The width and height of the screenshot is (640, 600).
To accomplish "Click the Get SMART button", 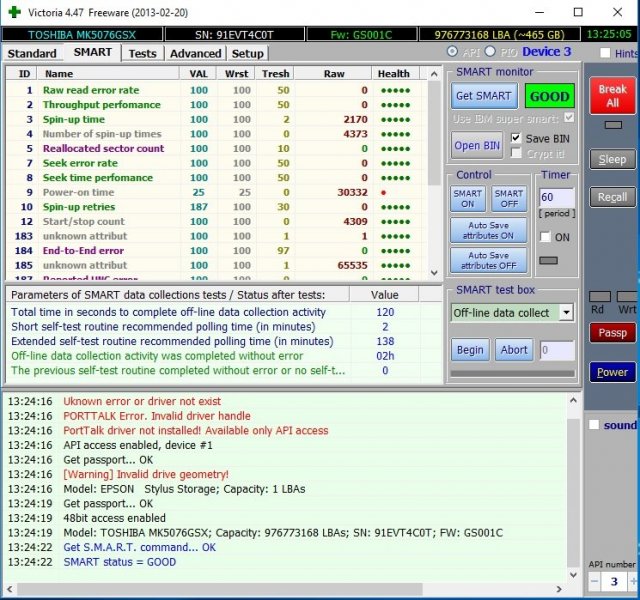I will (484, 96).
